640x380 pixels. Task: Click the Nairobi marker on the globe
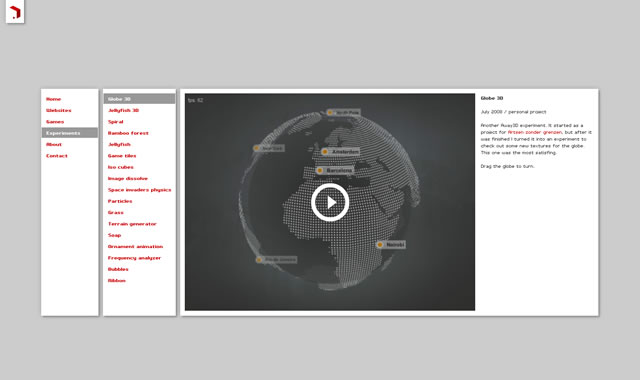(x=391, y=244)
